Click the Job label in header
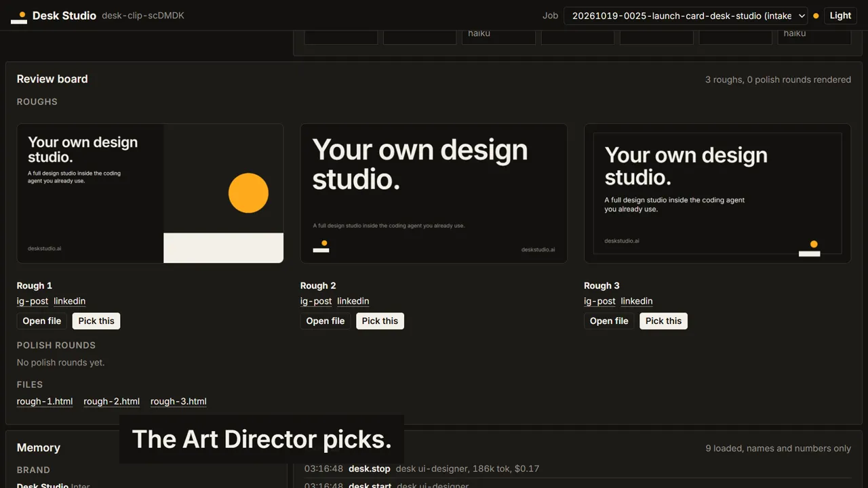The height and width of the screenshot is (488, 868). click(x=551, y=16)
